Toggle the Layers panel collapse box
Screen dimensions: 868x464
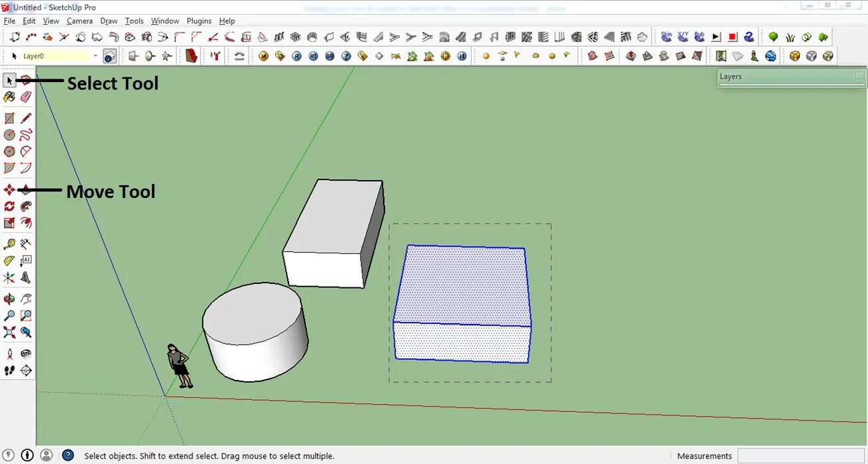pyautogui.click(x=859, y=76)
